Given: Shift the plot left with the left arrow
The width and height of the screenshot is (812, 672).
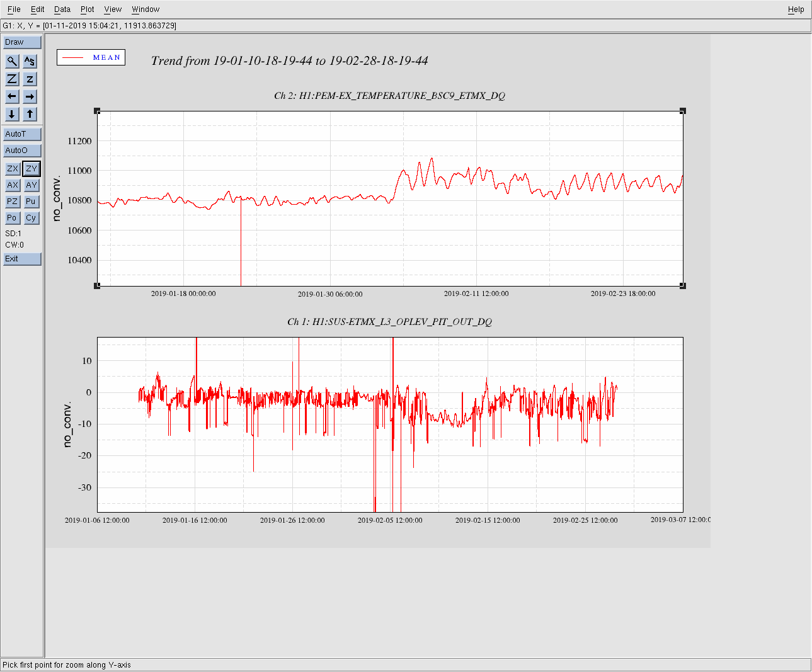Looking at the screenshot, I should 12,96.
